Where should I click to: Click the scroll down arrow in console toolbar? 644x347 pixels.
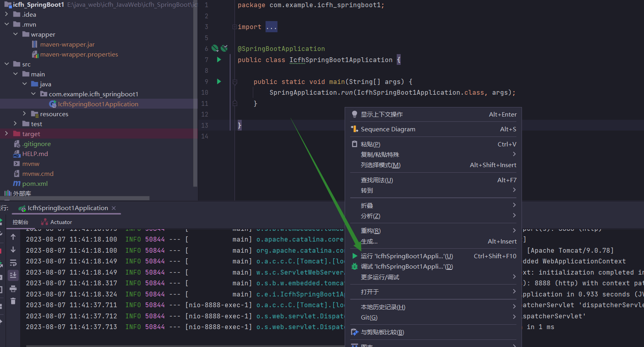pyautogui.click(x=13, y=250)
